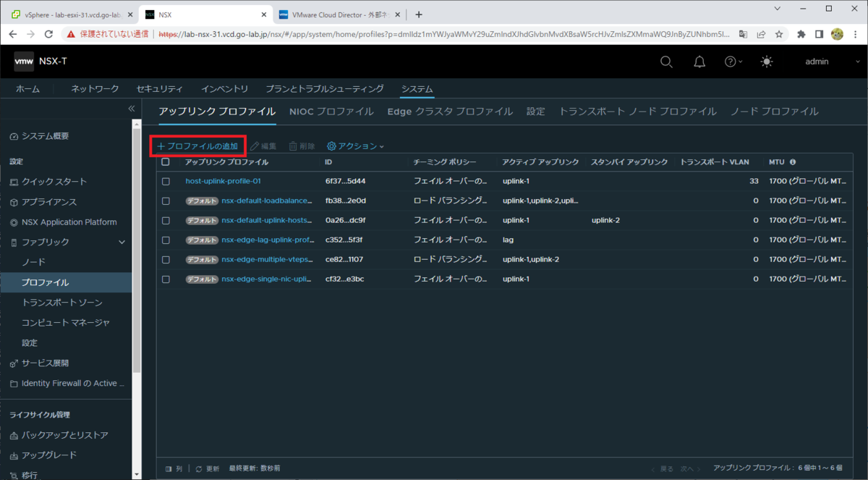The image size is (868, 480).
Task: Open the 設定 profile tab
Action: point(536,111)
